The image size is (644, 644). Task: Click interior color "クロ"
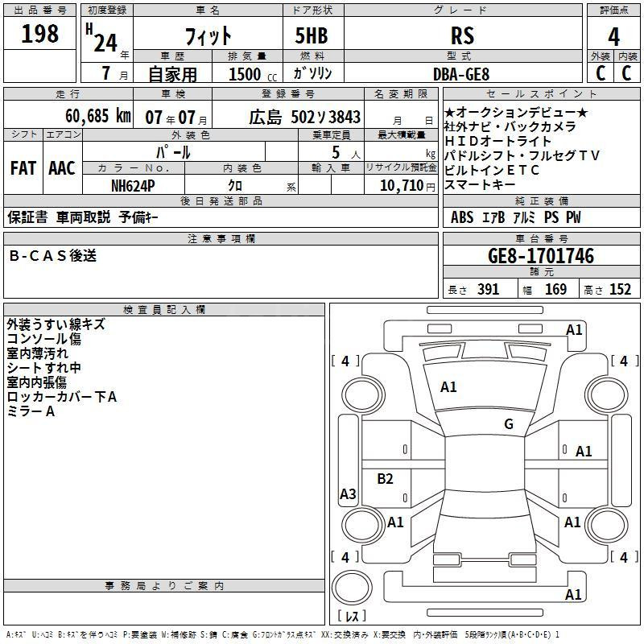[x=235, y=186]
